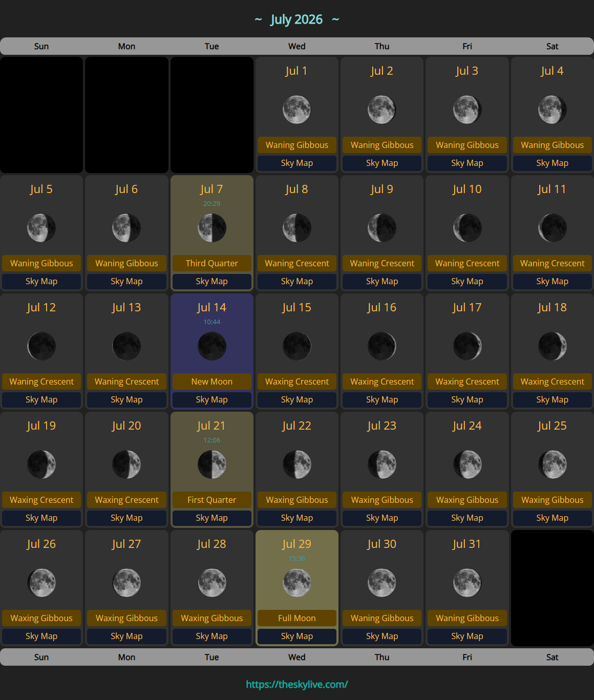Select the Third Quarter moon icon on Jul 7
Image resolution: width=594 pixels, height=700 pixels.
[211, 228]
